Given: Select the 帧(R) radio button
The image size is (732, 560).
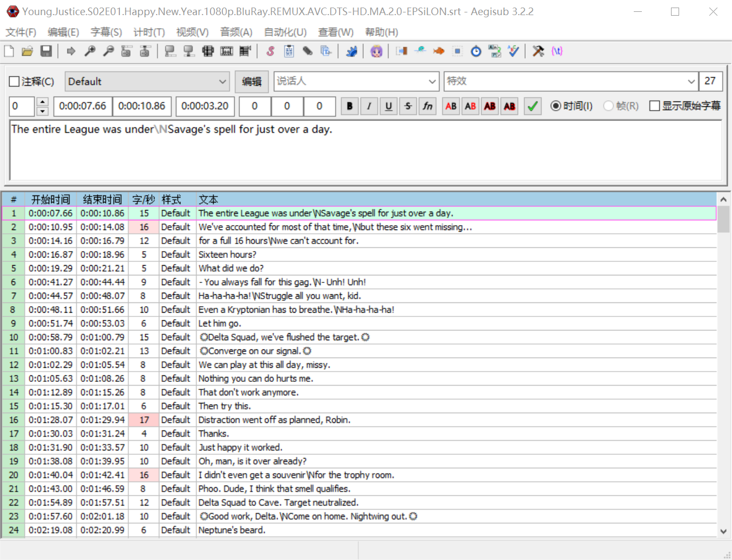Looking at the screenshot, I should [x=608, y=106].
